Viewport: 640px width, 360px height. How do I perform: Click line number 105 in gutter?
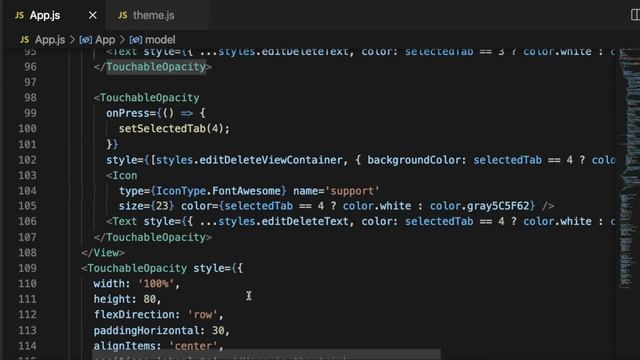tap(27, 206)
